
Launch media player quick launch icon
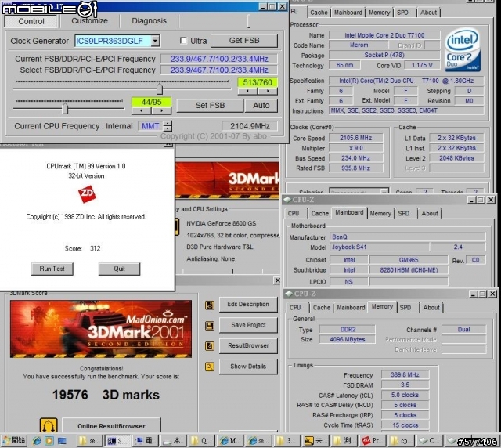tap(49, 441)
